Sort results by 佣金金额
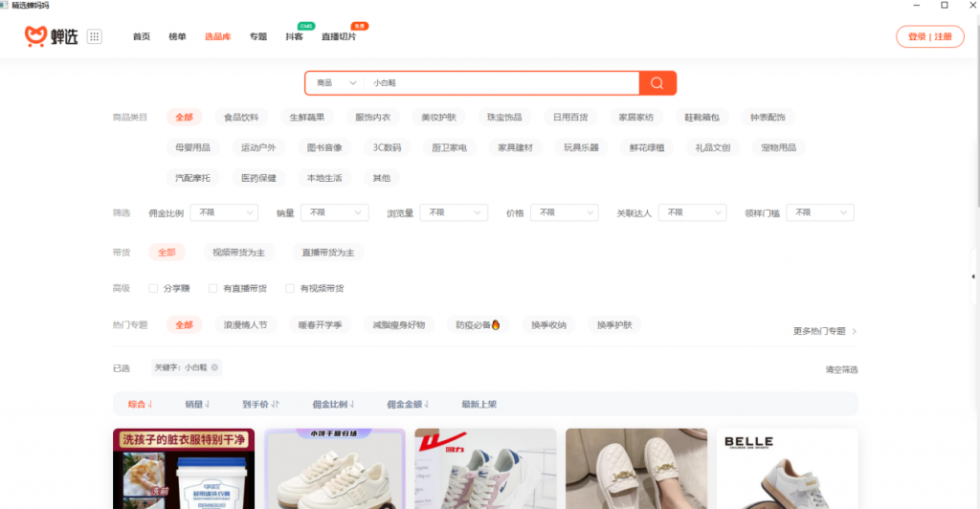980x509 pixels. pos(408,404)
